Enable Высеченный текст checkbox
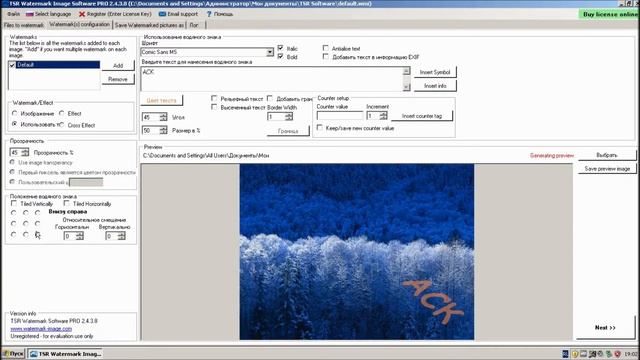Viewport: 640px width, 360px height. (x=214, y=107)
